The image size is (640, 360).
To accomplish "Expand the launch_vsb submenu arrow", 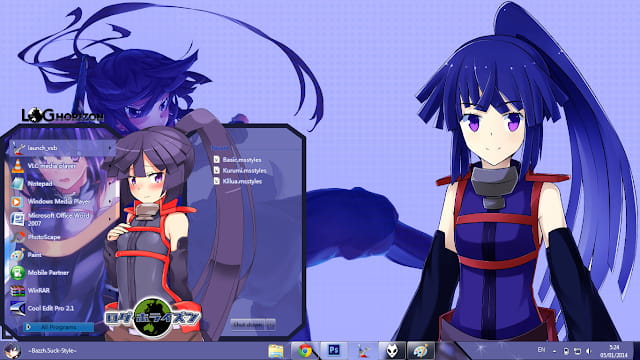I will coord(110,148).
